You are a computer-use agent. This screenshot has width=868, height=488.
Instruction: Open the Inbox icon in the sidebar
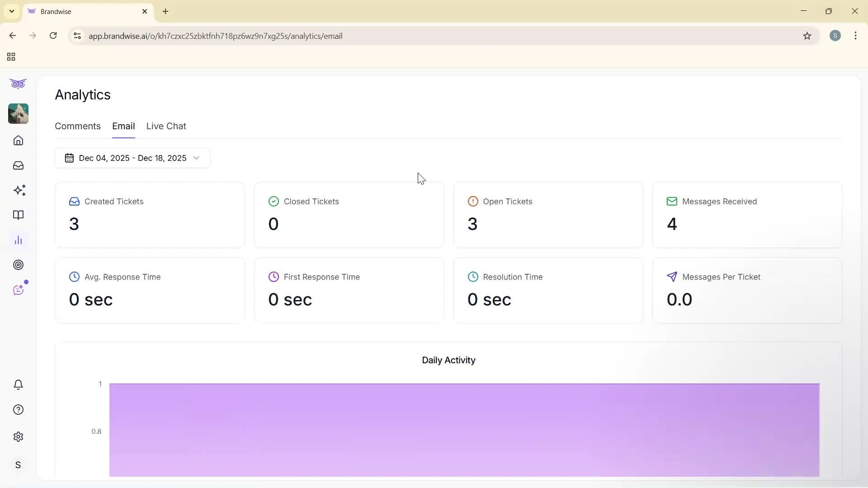[x=18, y=165]
